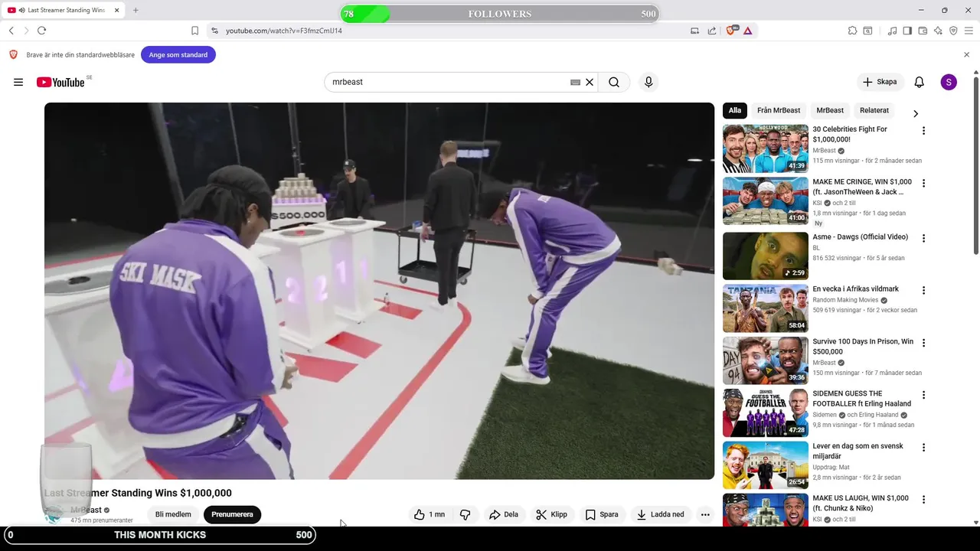Click the Ladda ned download button
The width and height of the screenshot is (980, 551).
point(660,514)
